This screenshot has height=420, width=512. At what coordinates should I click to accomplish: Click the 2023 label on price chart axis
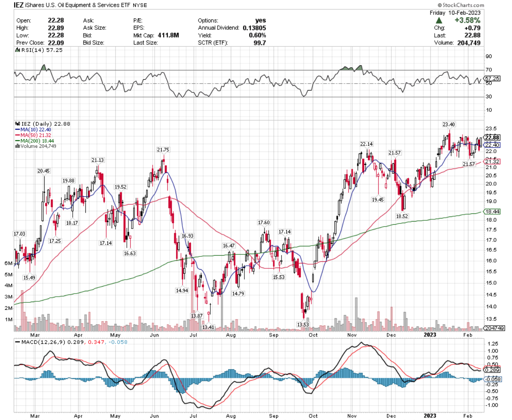[430, 335]
